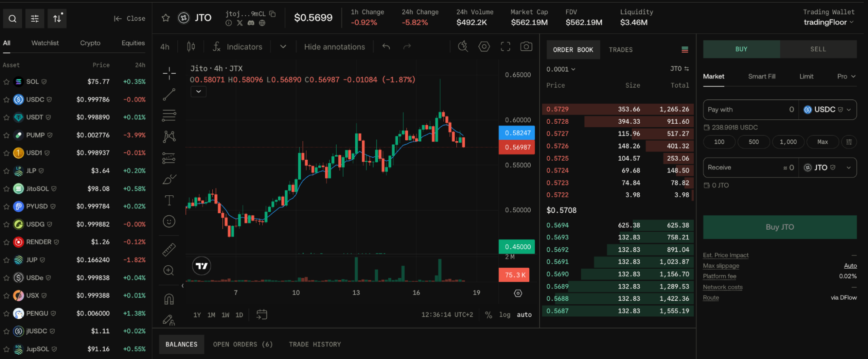Switch to the Equities tab
Screen dimensions: 868x359
coord(133,43)
